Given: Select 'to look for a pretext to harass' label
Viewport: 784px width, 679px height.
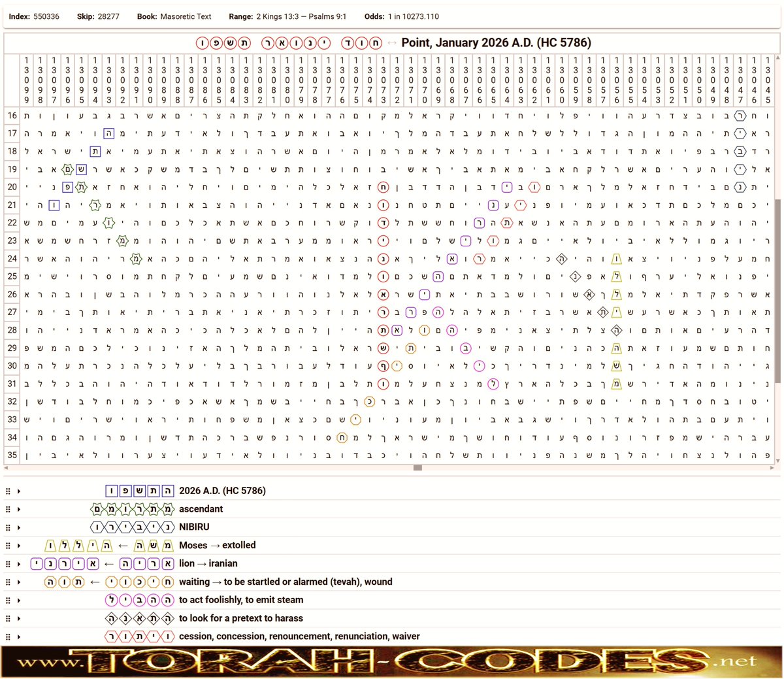Looking at the screenshot, I should [241, 618].
